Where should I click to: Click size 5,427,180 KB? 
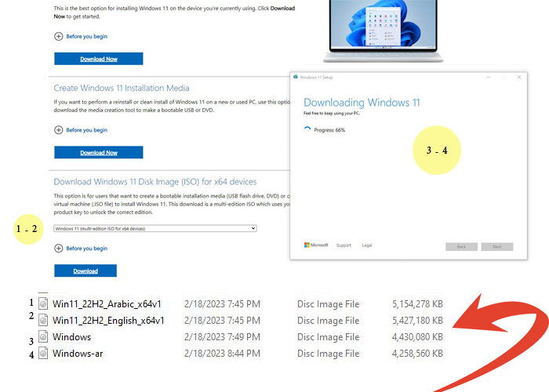[417, 321]
